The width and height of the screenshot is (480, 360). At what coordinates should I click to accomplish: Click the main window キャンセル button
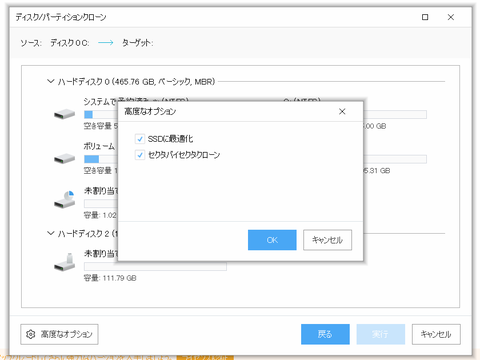(436, 334)
